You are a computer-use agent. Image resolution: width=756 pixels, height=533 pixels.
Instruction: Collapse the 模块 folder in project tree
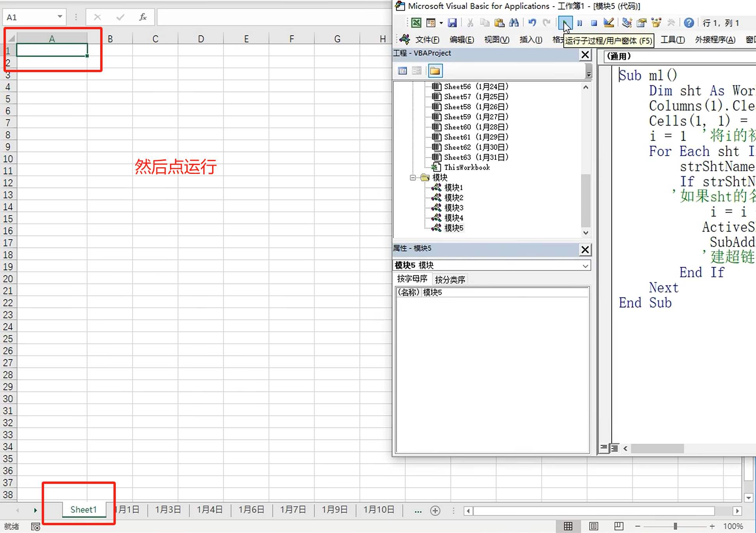tap(413, 178)
